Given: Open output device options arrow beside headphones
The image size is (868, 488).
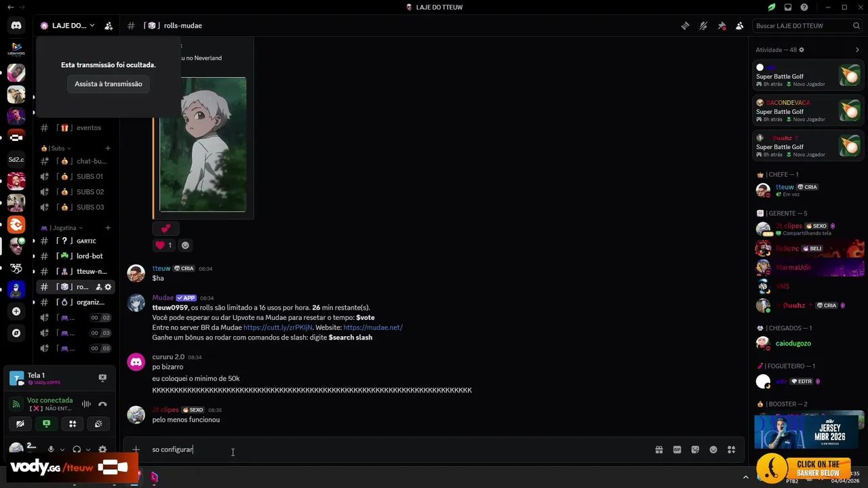Looking at the screenshot, I should [x=88, y=449].
